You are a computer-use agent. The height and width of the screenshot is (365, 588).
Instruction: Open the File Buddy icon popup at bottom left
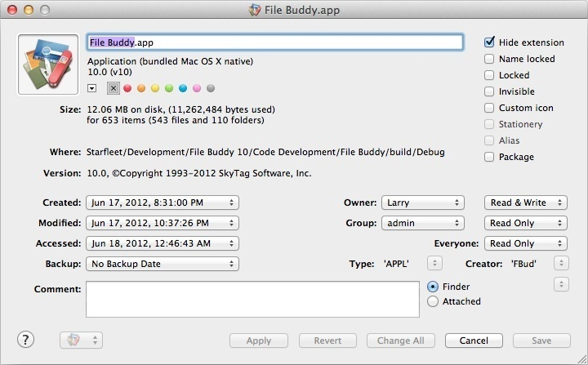tap(81, 341)
